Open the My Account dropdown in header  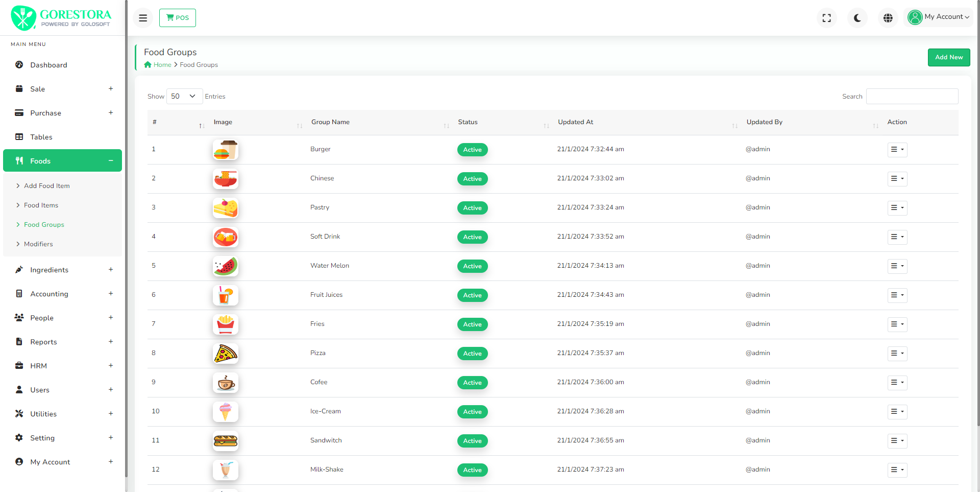[x=939, y=17]
